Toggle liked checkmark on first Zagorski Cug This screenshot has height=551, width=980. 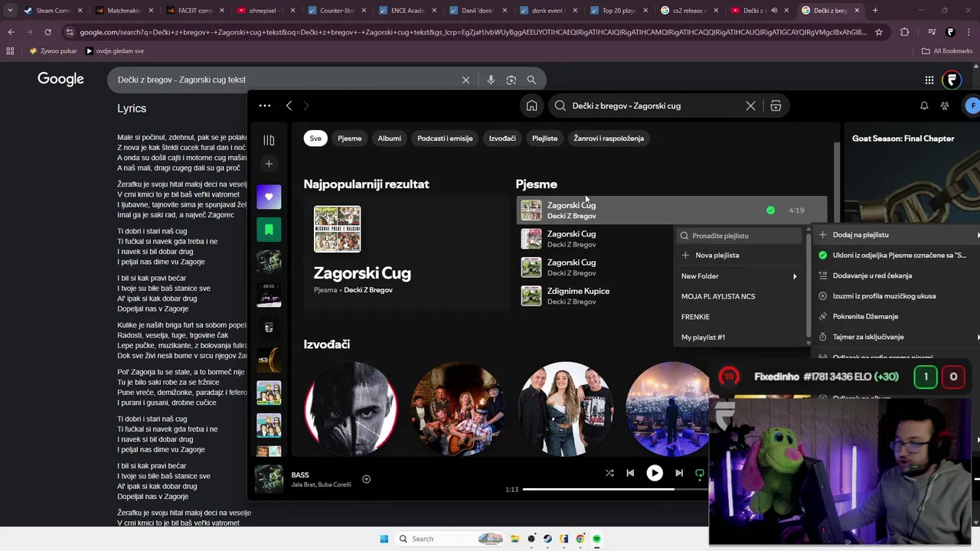coord(770,210)
